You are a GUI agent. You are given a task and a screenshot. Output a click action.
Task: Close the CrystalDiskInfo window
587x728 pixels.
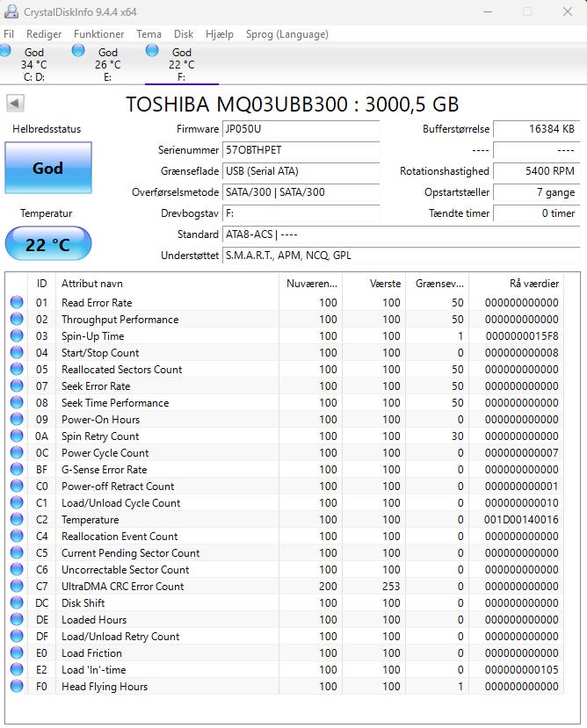click(x=568, y=11)
